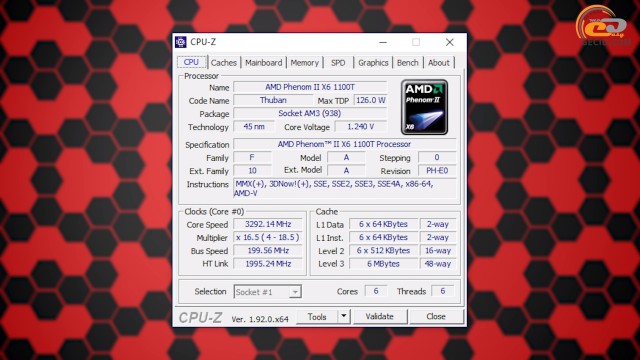Click the Specification field text
The width and height of the screenshot is (640, 360).
point(344,144)
